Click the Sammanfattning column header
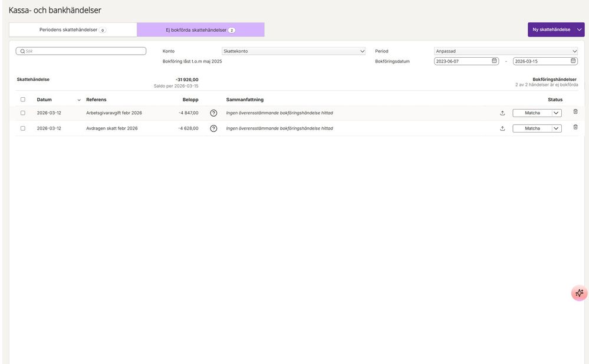The height and width of the screenshot is (364, 589). (245, 100)
